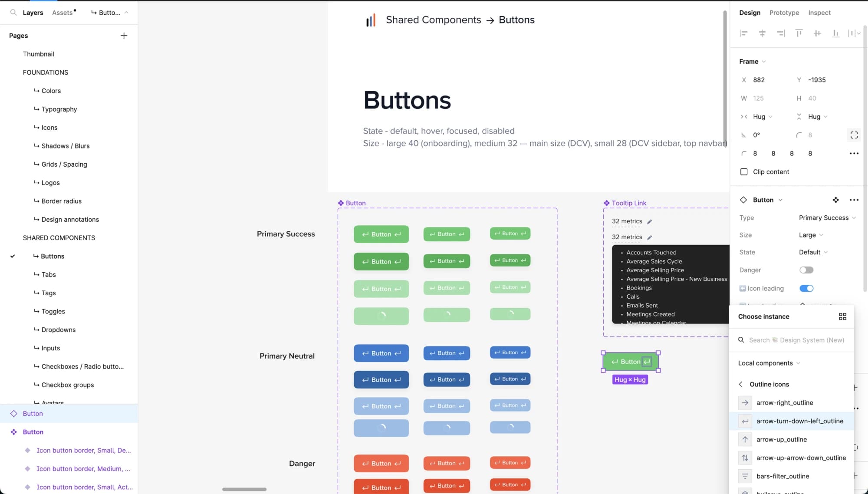Open the Assets tab
The image size is (868, 494).
point(64,13)
